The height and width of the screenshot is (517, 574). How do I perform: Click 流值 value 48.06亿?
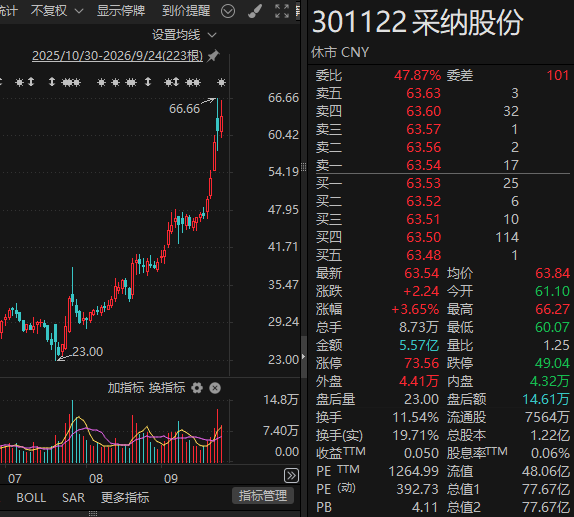pyautogui.click(x=546, y=471)
